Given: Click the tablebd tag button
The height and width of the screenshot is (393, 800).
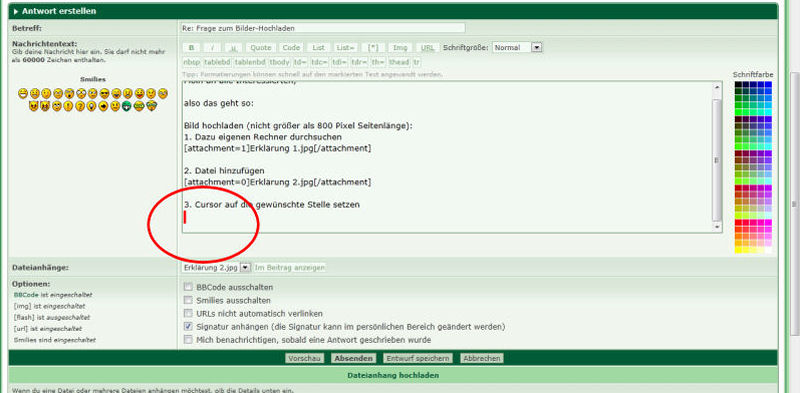Looking at the screenshot, I should tap(217, 62).
